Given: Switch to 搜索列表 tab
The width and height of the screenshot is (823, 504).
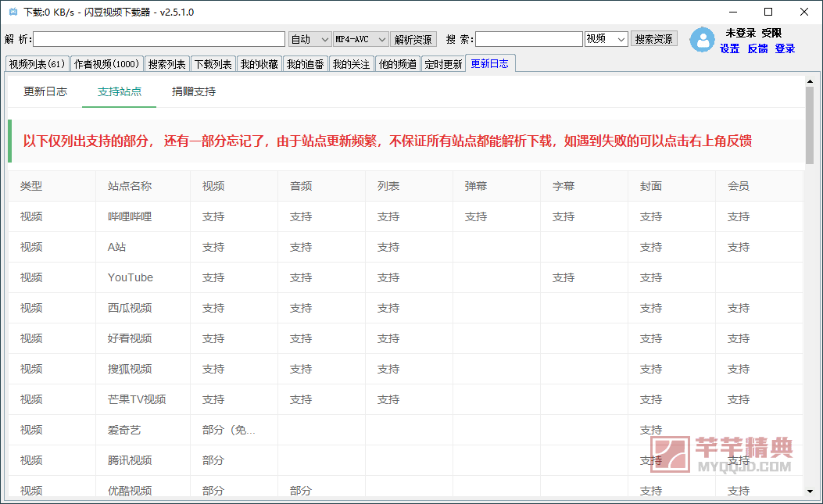Looking at the screenshot, I should coord(167,64).
